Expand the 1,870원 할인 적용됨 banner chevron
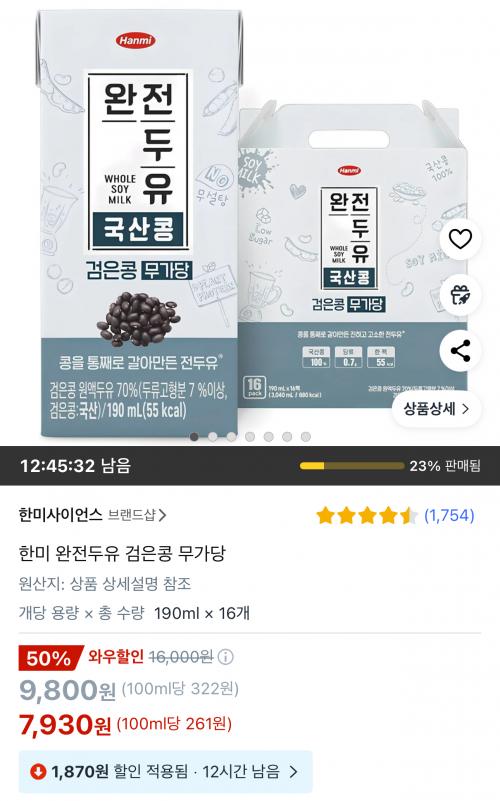 coord(293,771)
